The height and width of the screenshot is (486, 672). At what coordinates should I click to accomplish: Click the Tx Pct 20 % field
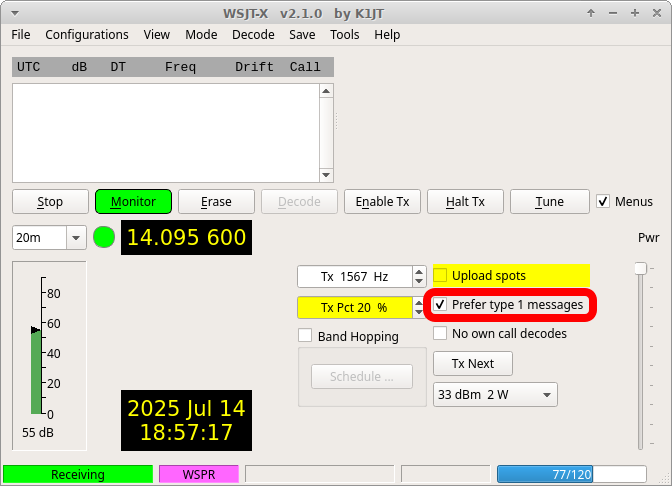point(355,308)
